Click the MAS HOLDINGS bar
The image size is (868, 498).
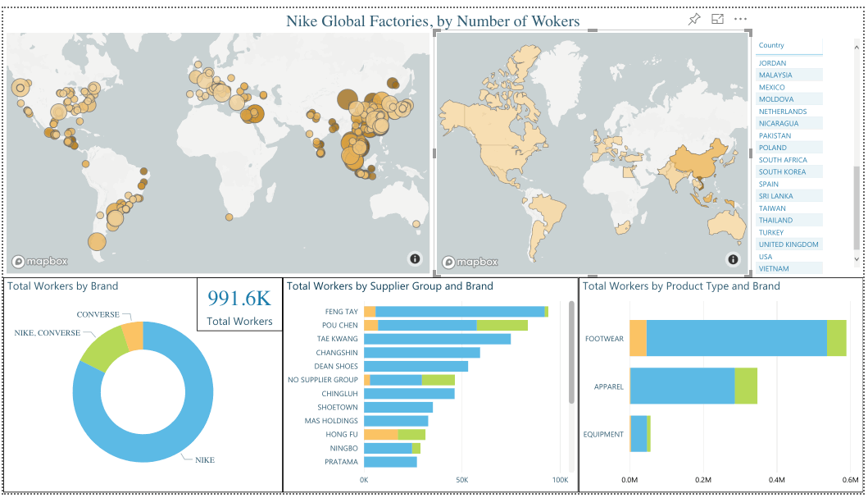[396, 421]
